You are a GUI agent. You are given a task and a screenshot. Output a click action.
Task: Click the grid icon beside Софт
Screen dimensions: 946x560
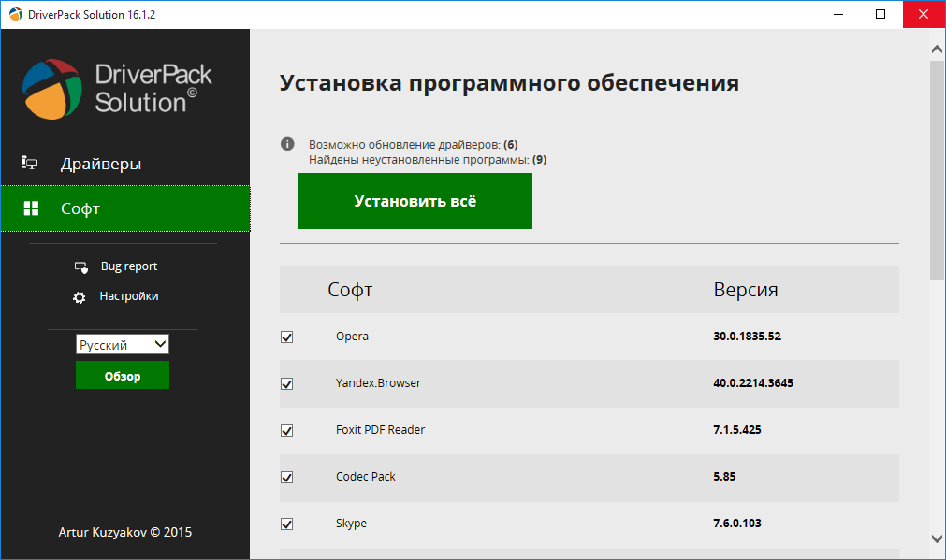click(x=30, y=208)
